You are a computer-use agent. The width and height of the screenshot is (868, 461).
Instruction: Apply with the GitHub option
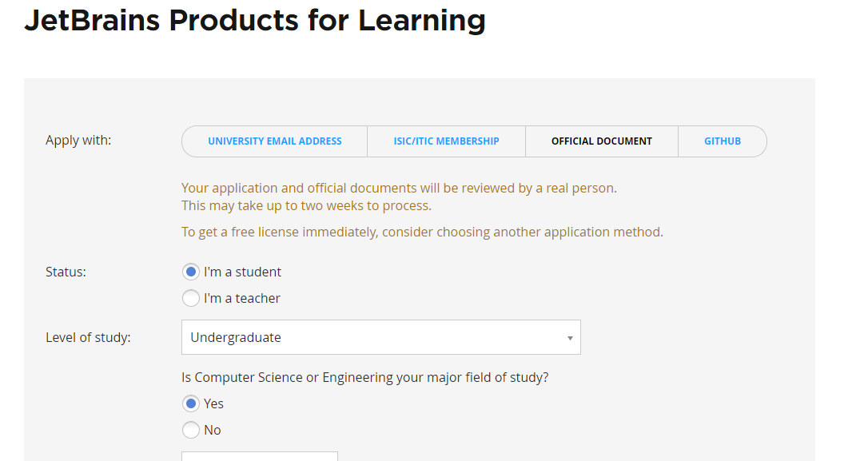click(722, 141)
